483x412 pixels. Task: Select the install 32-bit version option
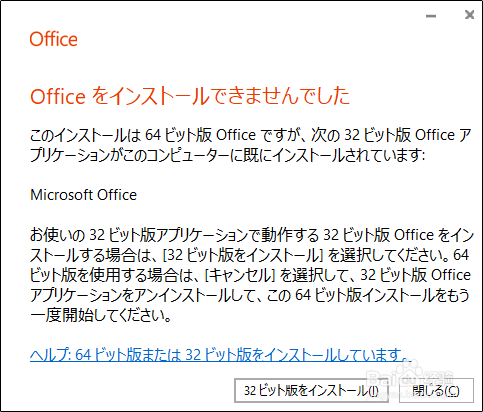tap(311, 390)
